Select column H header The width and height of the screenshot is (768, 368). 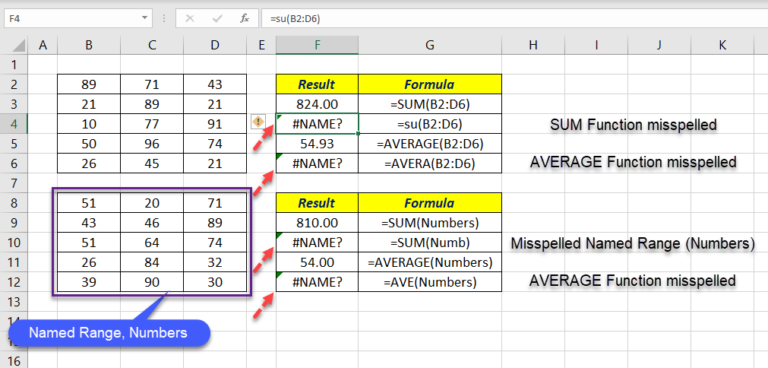click(x=533, y=45)
